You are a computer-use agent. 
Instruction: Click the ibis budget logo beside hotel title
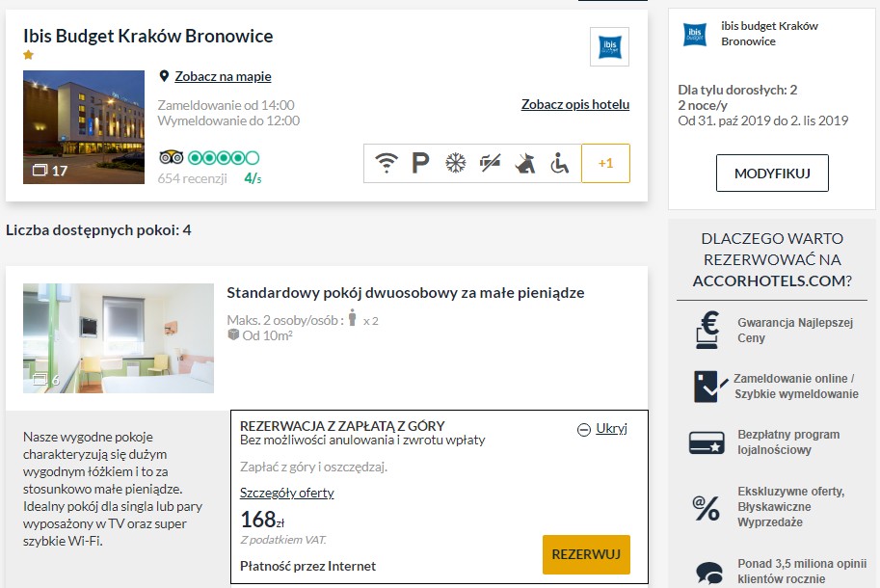(x=609, y=46)
